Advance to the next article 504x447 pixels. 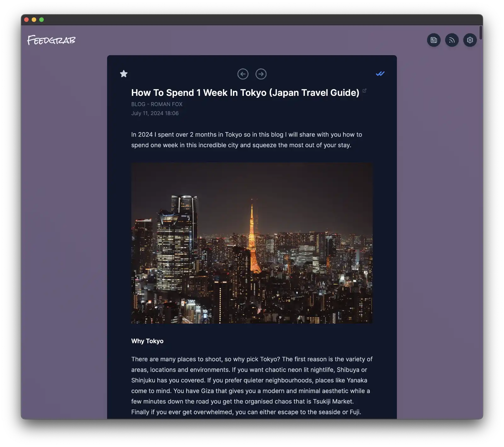(x=261, y=74)
